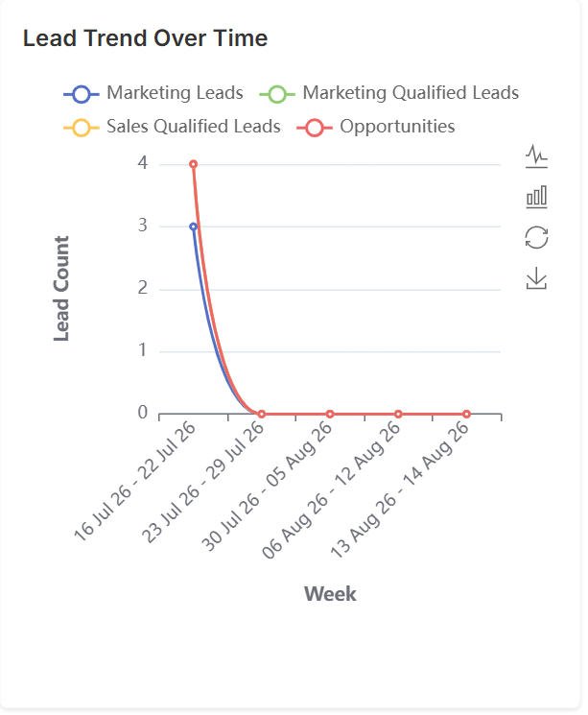The image size is (588, 715).
Task: Switch chart to line view icon
Action: (536, 156)
